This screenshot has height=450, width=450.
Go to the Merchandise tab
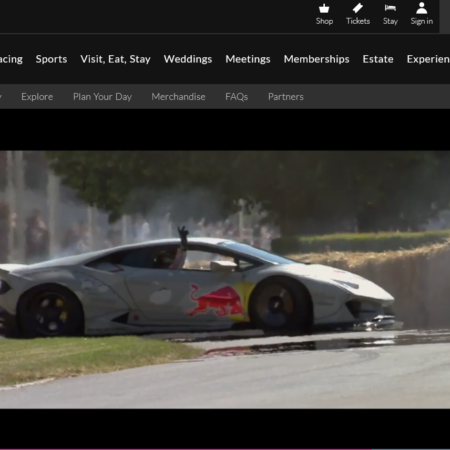click(178, 97)
